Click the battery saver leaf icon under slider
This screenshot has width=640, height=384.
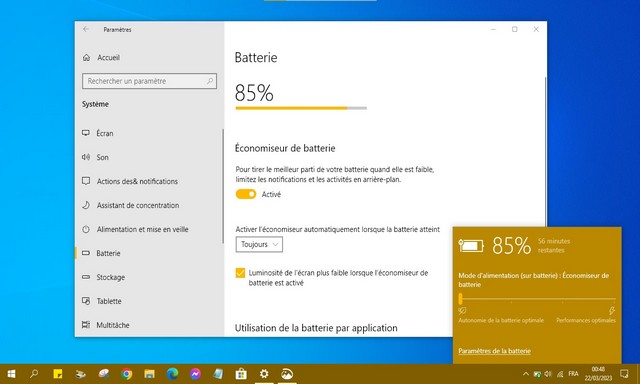[x=462, y=311]
